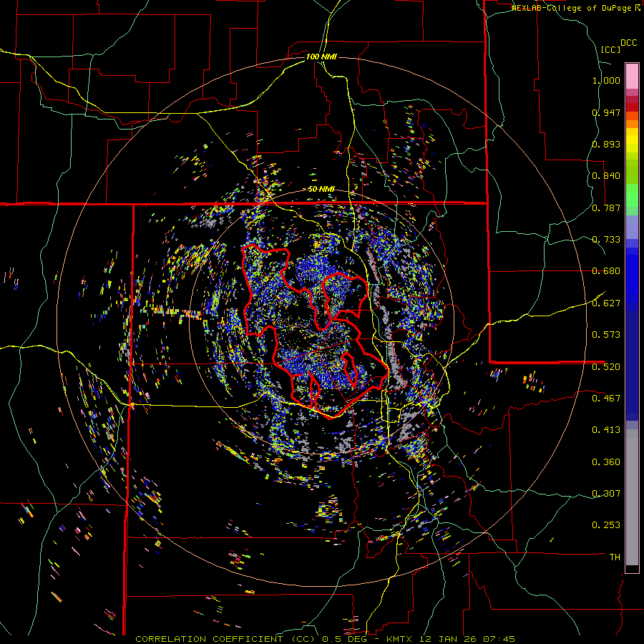644x644 pixels.
Task: Click the DCC label above the legend
Action: pyautogui.click(x=628, y=43)
